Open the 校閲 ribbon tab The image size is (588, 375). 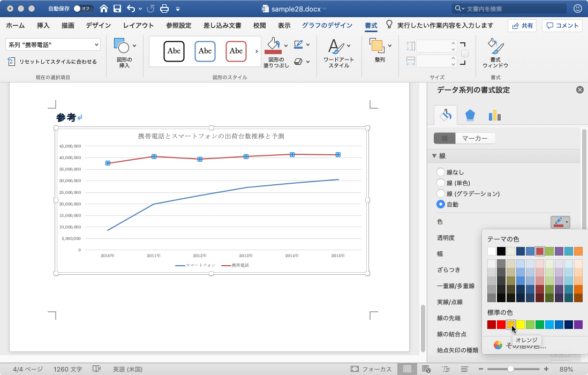click(260, 25)
